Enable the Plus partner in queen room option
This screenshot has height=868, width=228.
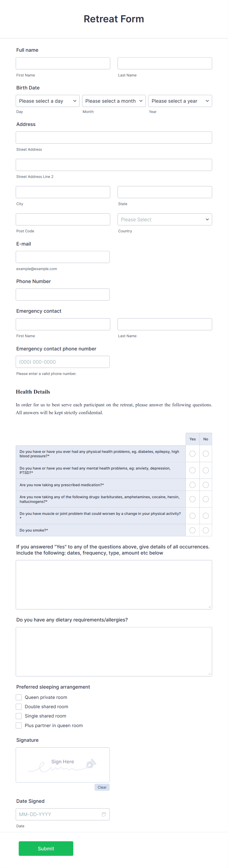coord(19,725)
